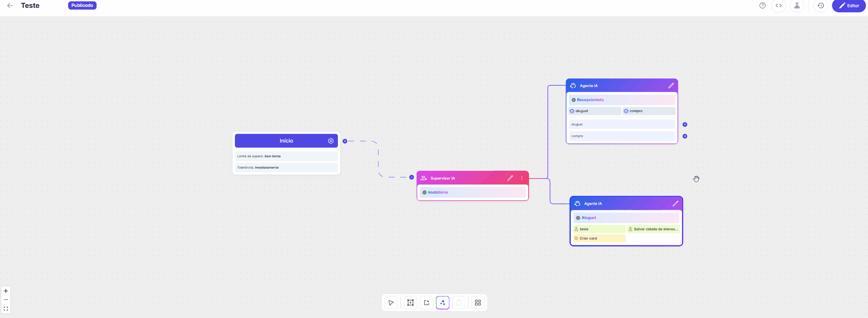Click the help question mark icon

click(762, 6)
